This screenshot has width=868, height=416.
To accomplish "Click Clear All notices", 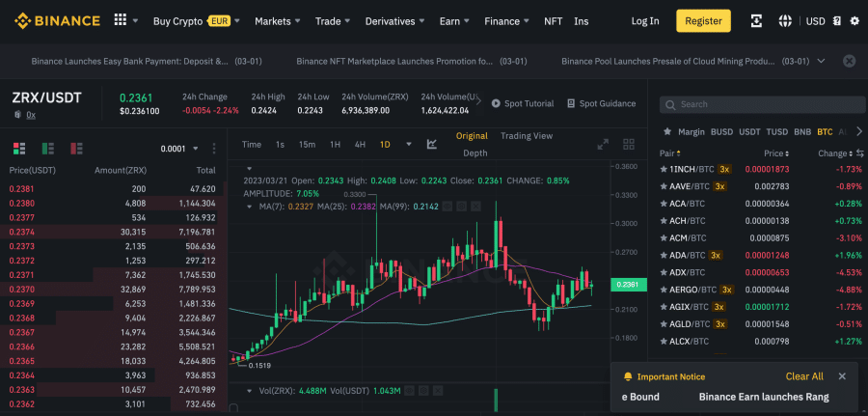I will [804, 376].
